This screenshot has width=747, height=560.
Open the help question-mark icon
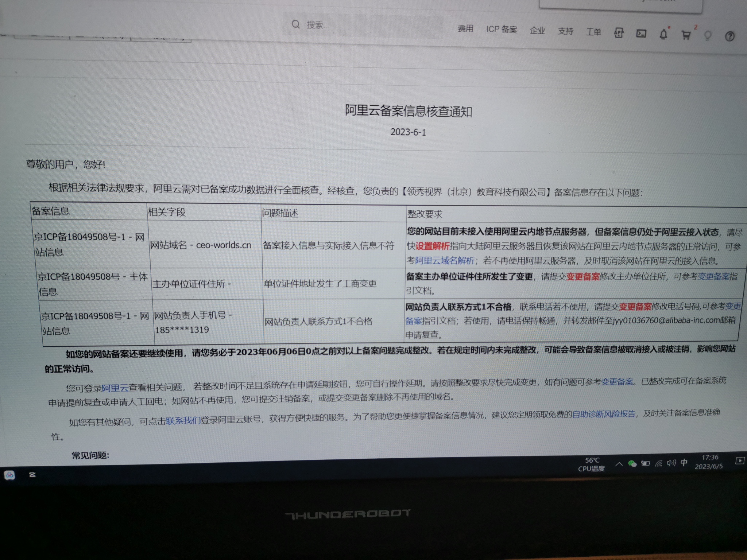coord(729,36)
